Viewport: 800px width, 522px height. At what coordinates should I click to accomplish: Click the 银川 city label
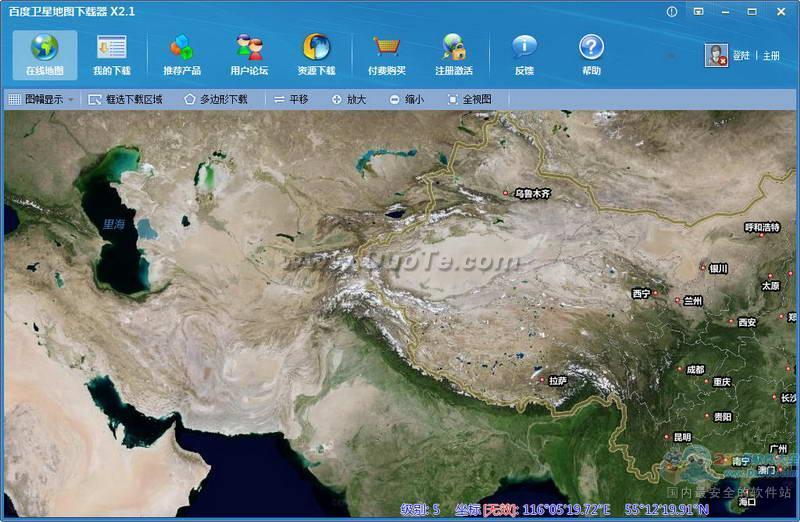point(718,268)
